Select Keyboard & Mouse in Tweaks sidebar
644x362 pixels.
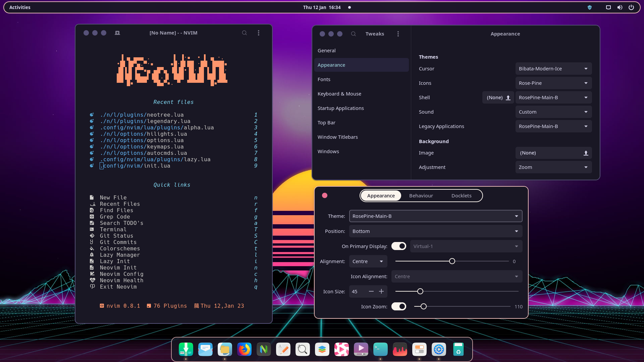361,94
